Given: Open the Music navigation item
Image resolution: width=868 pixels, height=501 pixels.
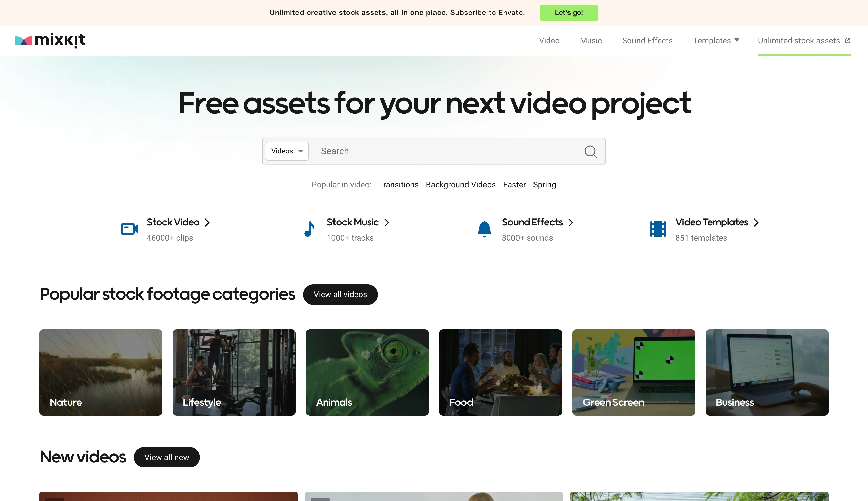Looking at the screenshot, I should 590,41.
